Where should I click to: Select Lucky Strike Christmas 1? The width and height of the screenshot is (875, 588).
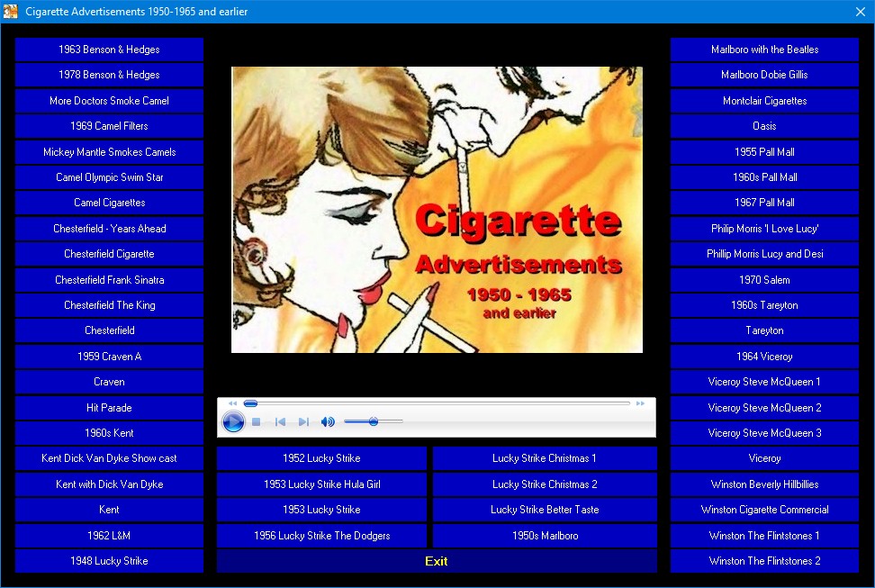click(545, 458)
